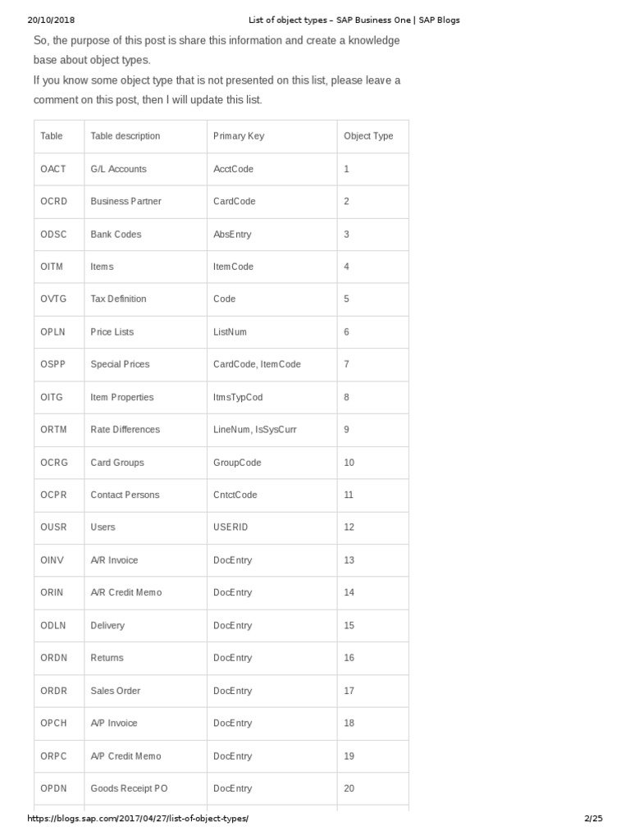Click the Object Type column header

coord(368,136)
